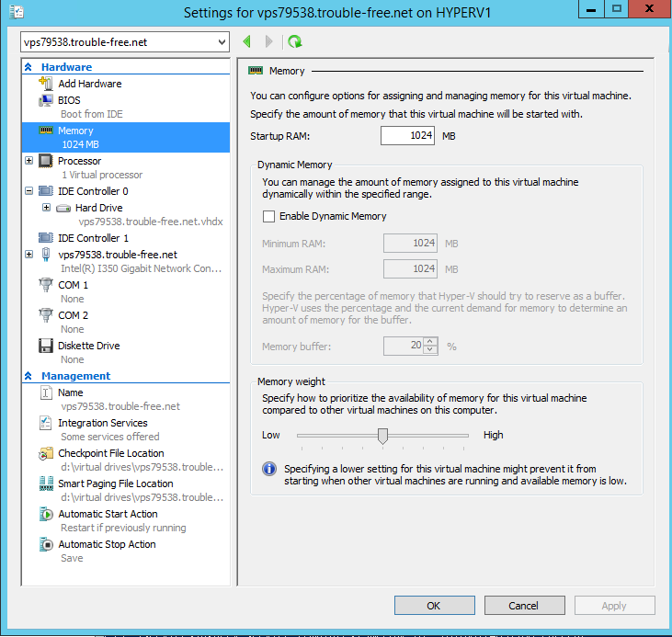Select COM 2 in the hardware list
The image size is (672, 637).
pyautogui.click(x=73, y=315)
